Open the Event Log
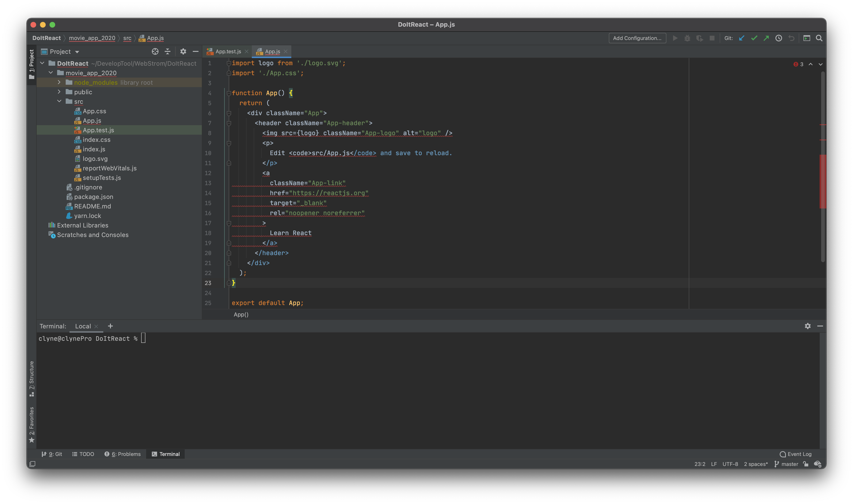This screenshot has width=853, height=504. tap(796, 454)
